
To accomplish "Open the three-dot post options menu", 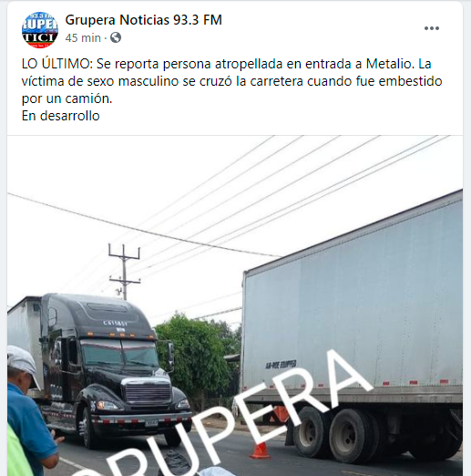I will tap(432, 28).
